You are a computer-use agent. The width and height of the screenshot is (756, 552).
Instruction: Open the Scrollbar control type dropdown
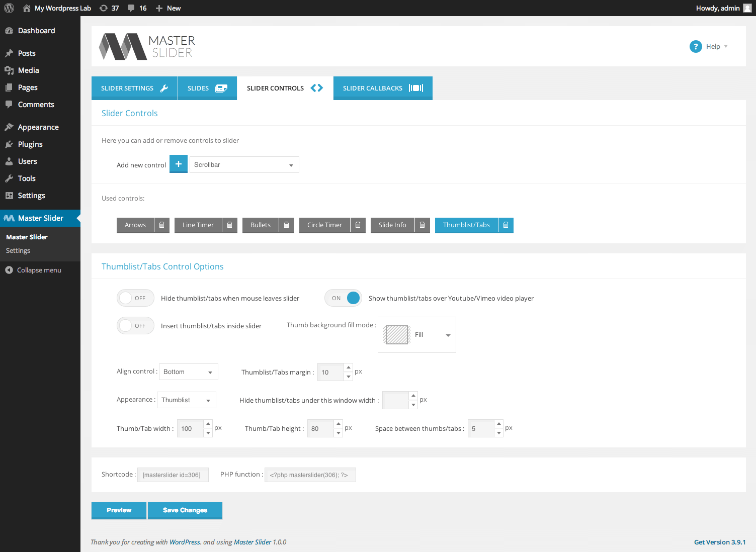244,164
